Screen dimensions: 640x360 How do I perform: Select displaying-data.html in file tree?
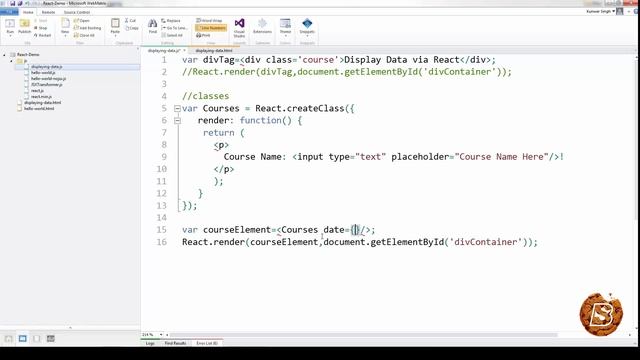42,103
